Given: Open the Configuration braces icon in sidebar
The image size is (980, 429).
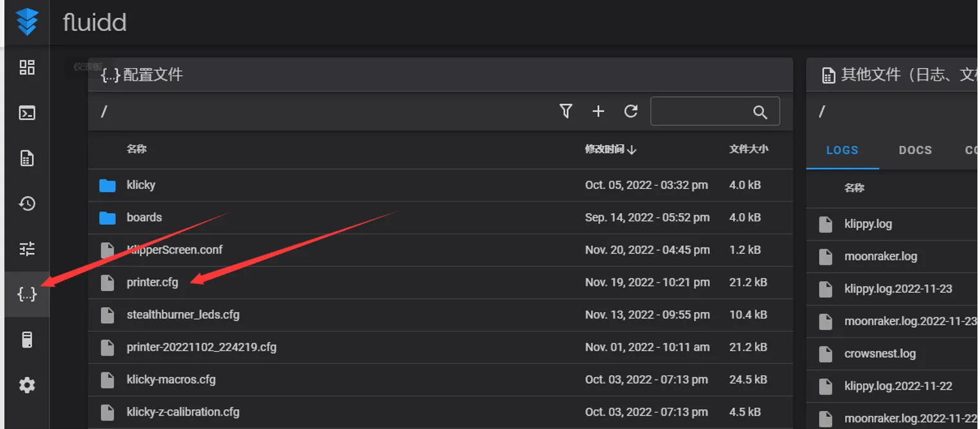Looking at the screenshot, I should 27,294.
